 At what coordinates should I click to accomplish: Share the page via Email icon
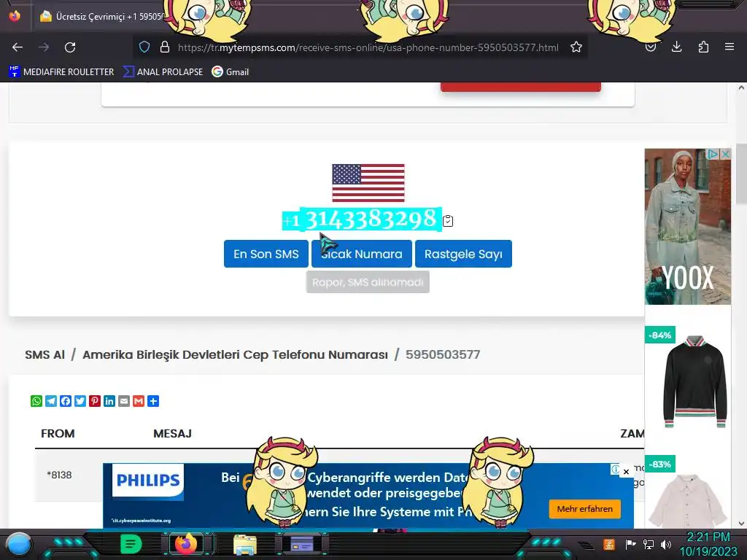click(x=124, y=401)
